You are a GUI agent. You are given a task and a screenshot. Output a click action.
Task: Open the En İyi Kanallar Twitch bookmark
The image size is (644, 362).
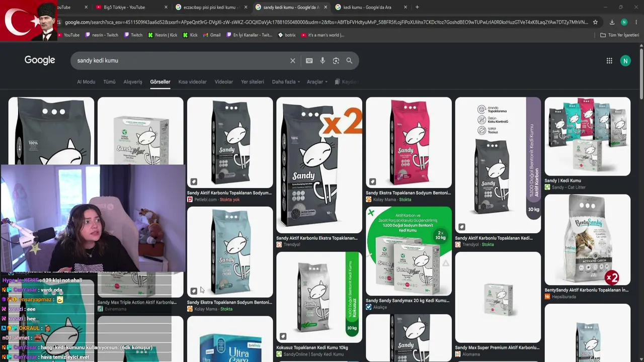tap(249, 35)
